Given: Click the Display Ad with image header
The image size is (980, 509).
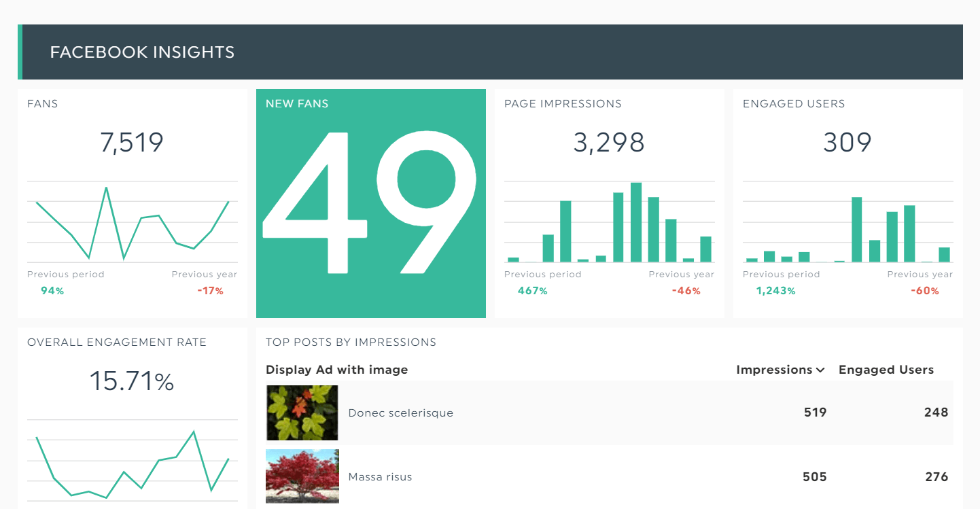Looking at the screenshot, I should pyautogui.click(x=336, y=370).
